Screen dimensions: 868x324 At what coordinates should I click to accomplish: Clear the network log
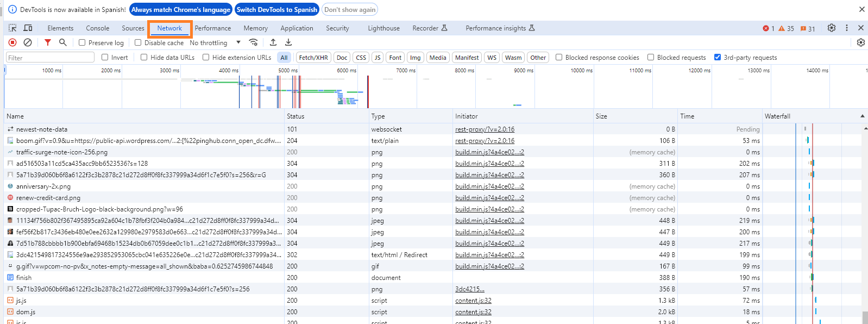click(x=28, y=42)
